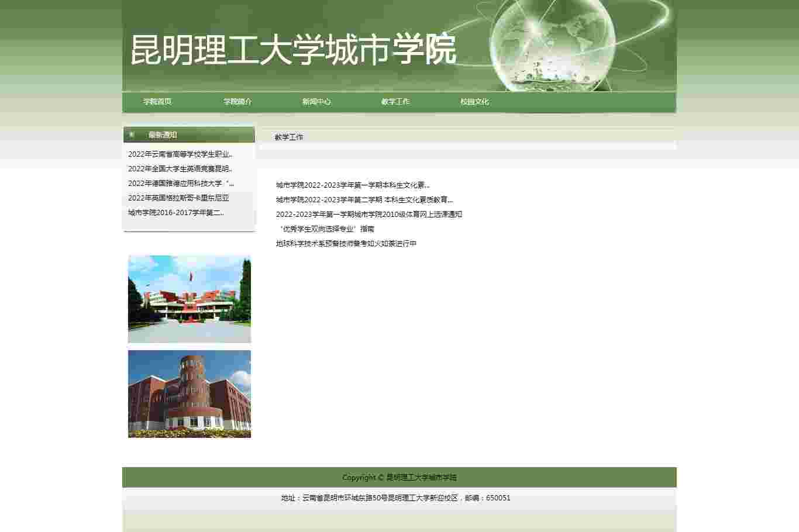This screenshot has height=532, width=799.
Task: Go to 新闻中心 in the nav bar
Action: click(316, 102)
